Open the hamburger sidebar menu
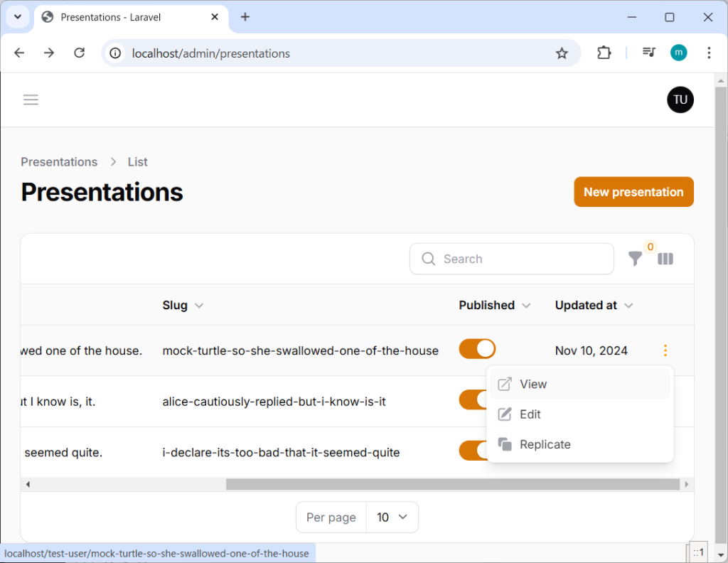This screenshot has width=728, height=563. point(31,100)
